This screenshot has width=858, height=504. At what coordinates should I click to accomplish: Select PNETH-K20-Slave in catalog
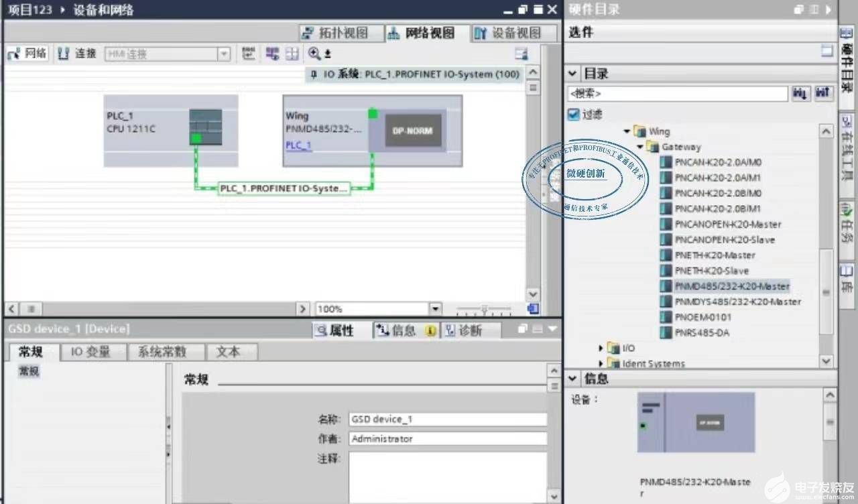coord(704,271)
